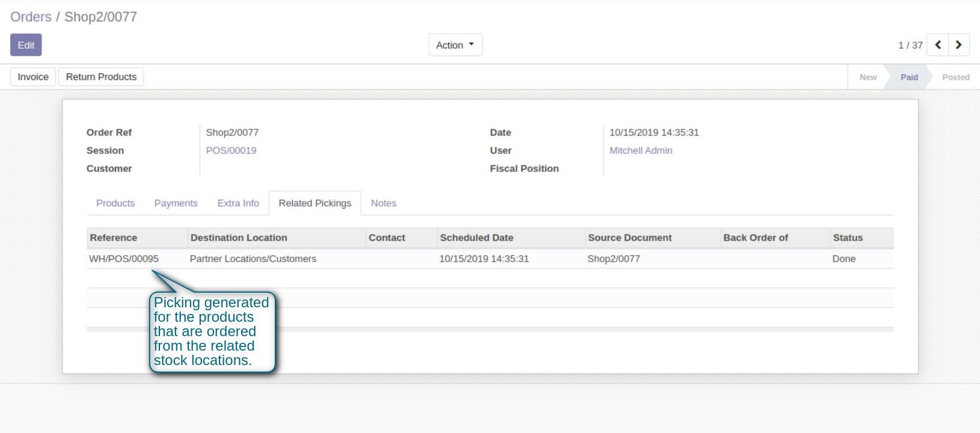
Task: Click the Paid status stage
Action: coord(908,77)
